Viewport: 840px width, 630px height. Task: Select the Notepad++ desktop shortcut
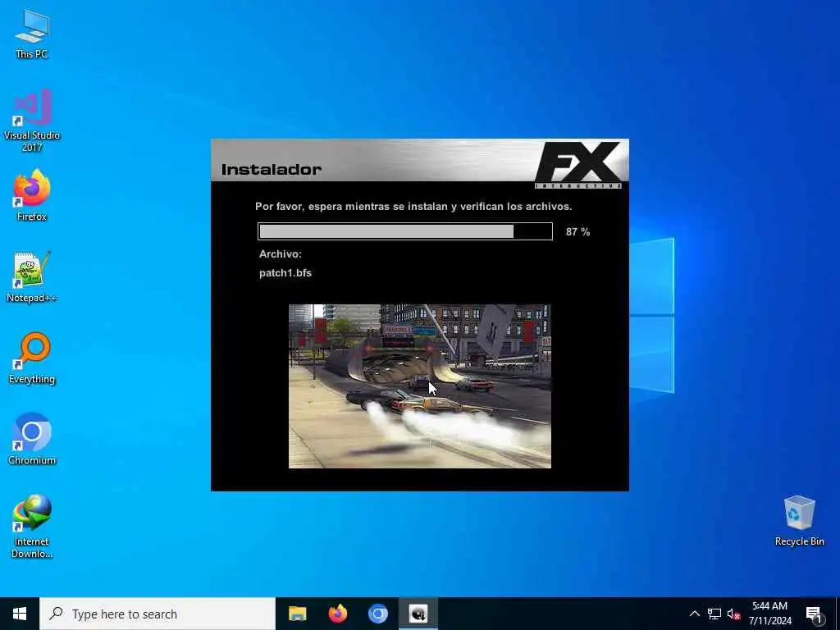pos(32,276)
